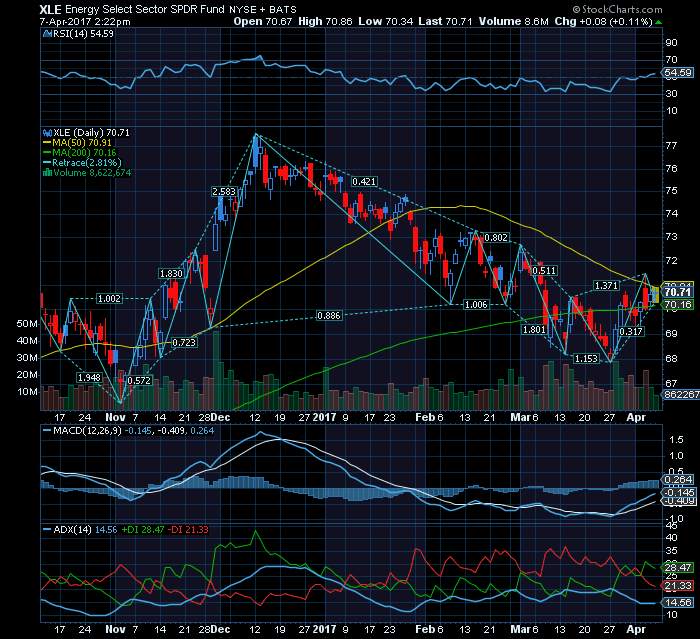
Task: Click the 2.583 retracement label
Action: pyautogui.click(x=224, y=192)
